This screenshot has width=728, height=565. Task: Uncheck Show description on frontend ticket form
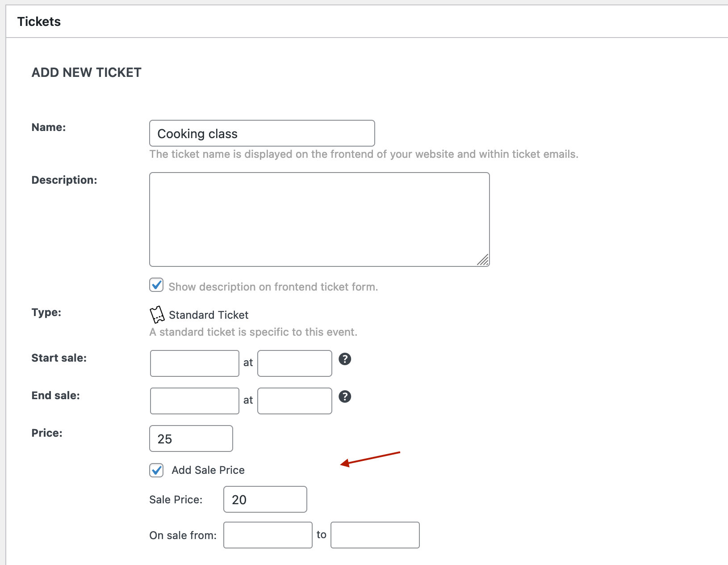coord(156,285)
